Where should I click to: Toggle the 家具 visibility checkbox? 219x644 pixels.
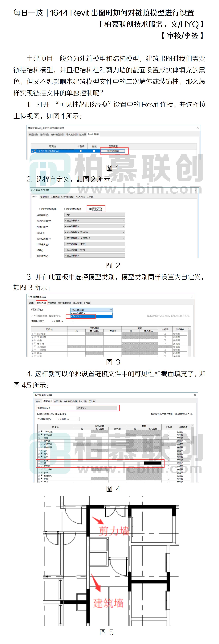[42, 472]
